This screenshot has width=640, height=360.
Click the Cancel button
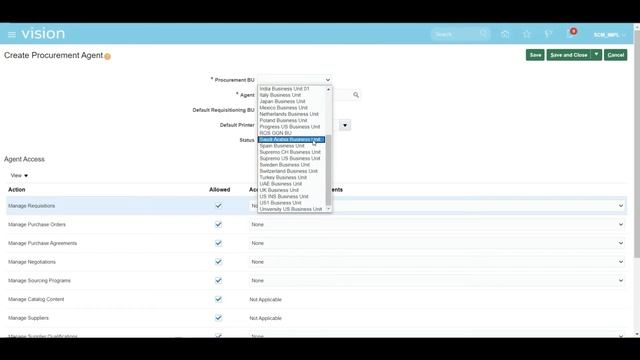(x=616, y=55)
